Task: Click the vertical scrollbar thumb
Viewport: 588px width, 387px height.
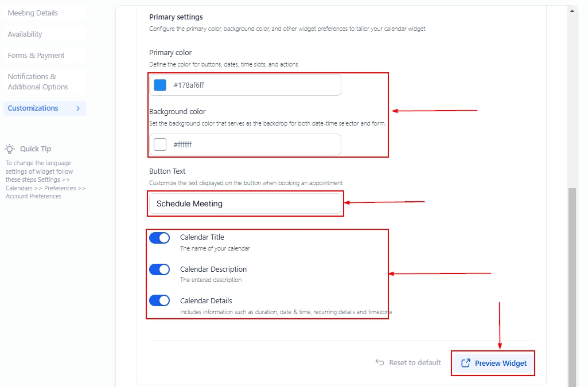Action: [x=572, y=287]
